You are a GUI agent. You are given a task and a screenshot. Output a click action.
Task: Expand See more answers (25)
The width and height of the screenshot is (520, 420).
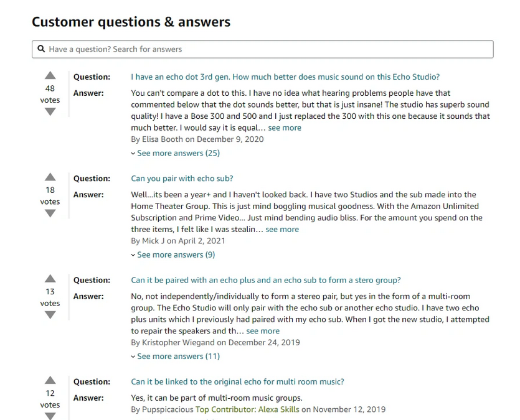pos(176,153)
